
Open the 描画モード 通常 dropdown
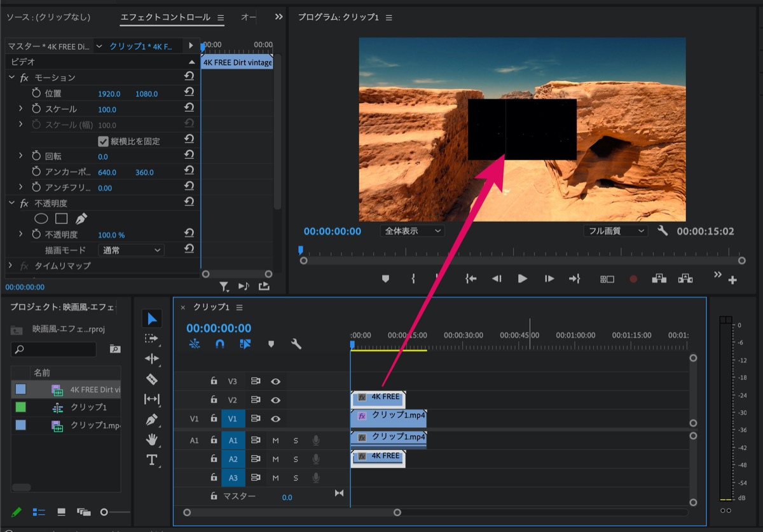pos(131,250)
